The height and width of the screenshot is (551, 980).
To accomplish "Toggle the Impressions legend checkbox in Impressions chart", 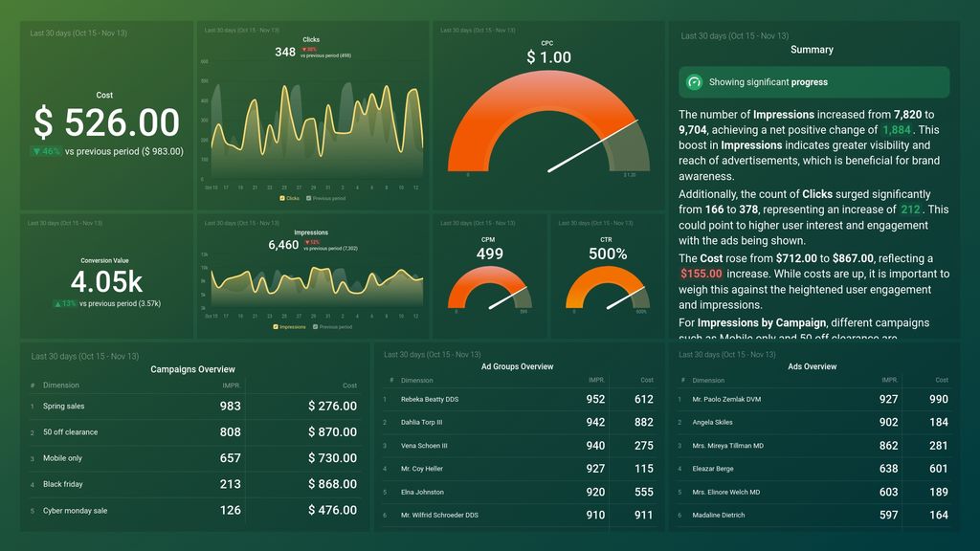I will coord(276,327).
